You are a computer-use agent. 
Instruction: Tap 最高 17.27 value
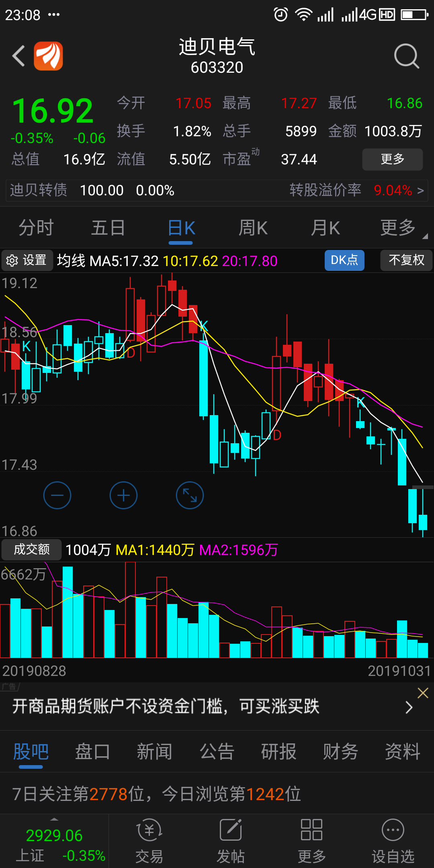click(x=299, y=103)
